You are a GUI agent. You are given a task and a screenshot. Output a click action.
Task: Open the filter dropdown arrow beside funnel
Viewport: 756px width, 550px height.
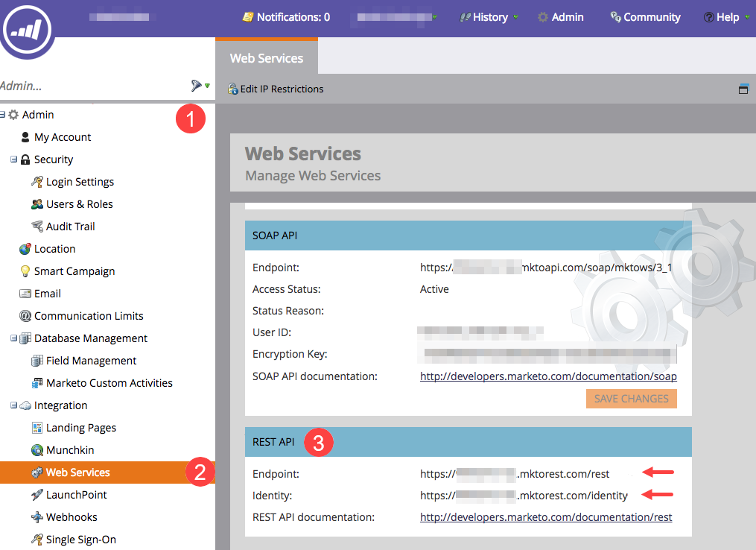tap(207, 86)
